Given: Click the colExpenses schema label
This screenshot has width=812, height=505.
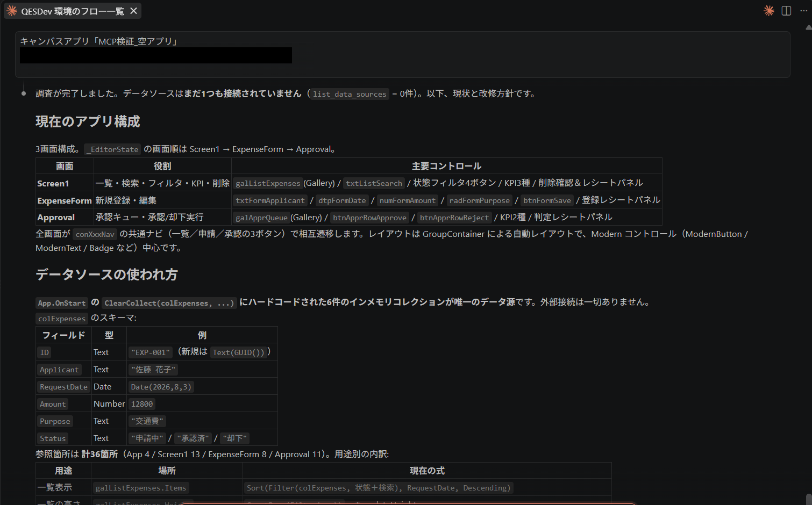Looking at the screenshot, I should 62,319.
